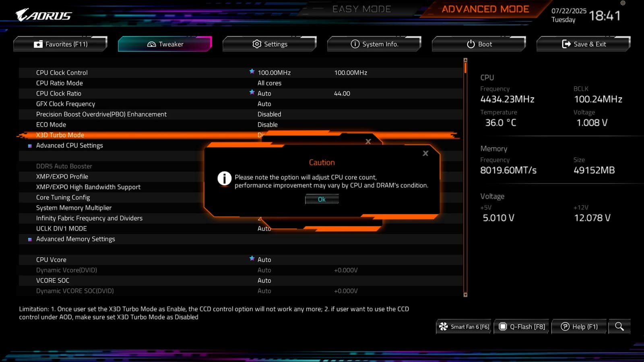The image size is (644, 362).
Task: Click the System Info. circled i icon
Action: [x=355, y=44]
